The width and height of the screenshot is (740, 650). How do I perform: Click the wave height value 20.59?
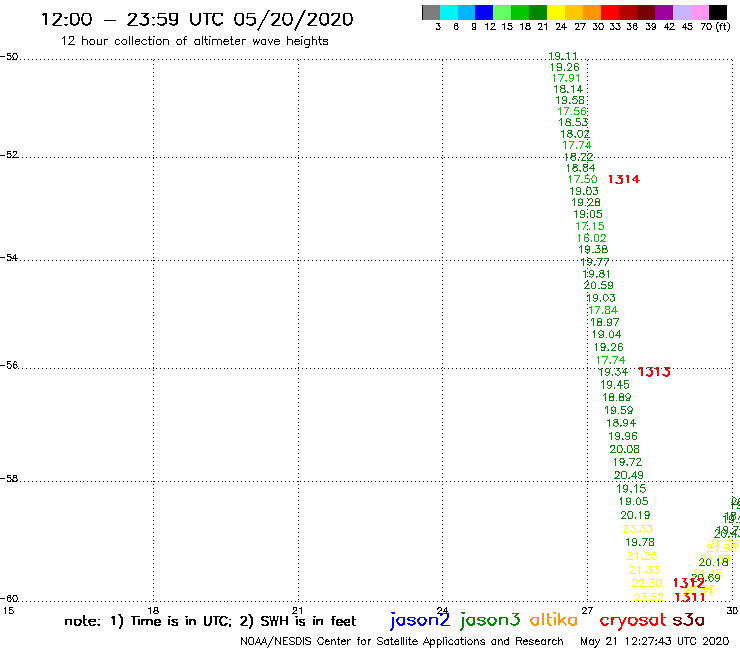tap(598, 286)
